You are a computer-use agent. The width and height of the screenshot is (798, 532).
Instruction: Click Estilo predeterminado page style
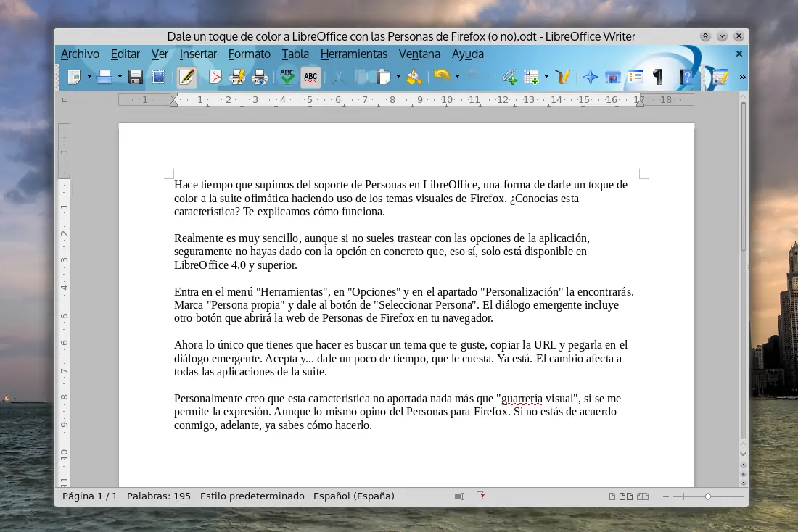point(252,496)
